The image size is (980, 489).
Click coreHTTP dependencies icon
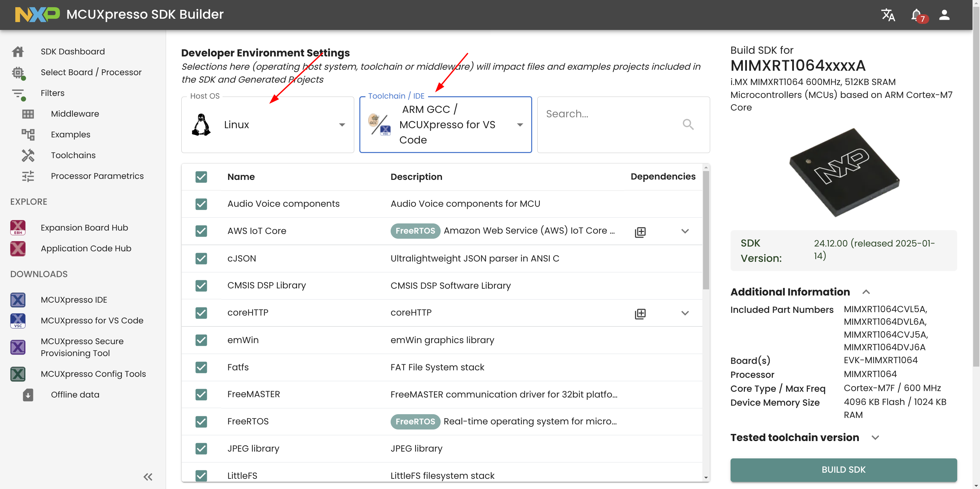(640, 313)
